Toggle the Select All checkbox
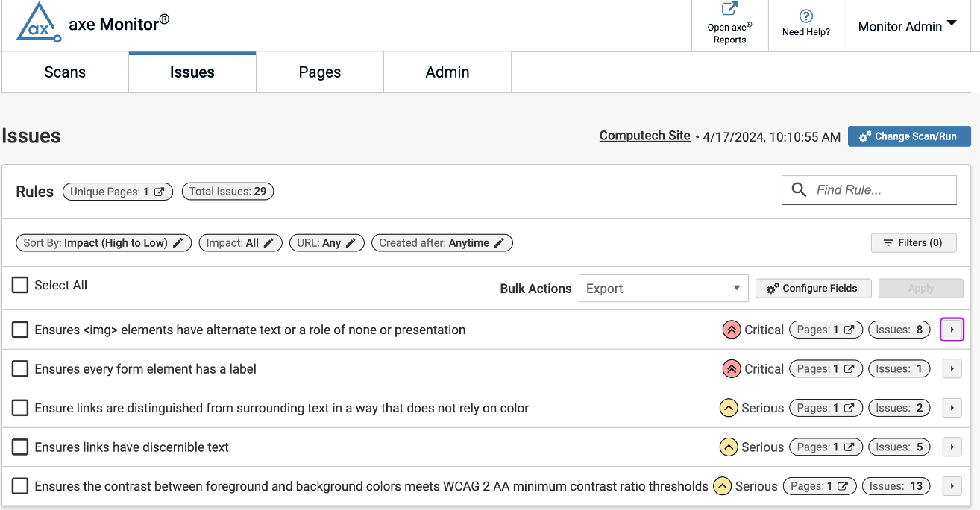The width and height of the screenshot is (980, 510). point(20,285)
